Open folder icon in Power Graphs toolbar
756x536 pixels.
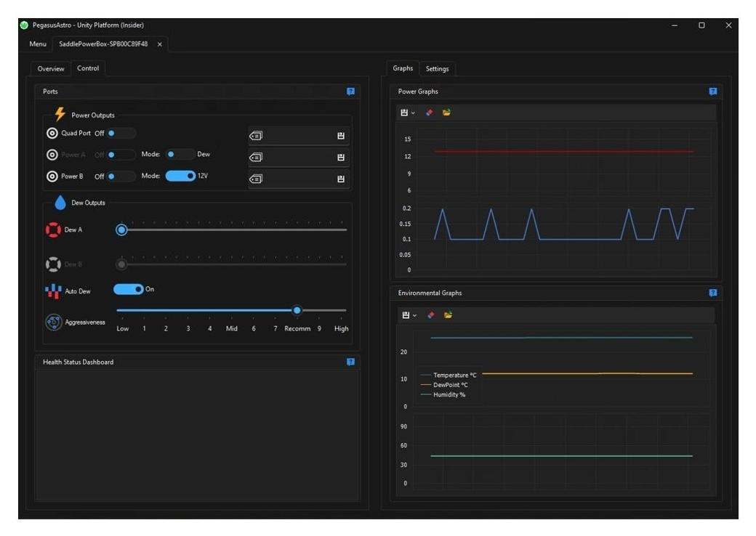(x=446, y=113)
